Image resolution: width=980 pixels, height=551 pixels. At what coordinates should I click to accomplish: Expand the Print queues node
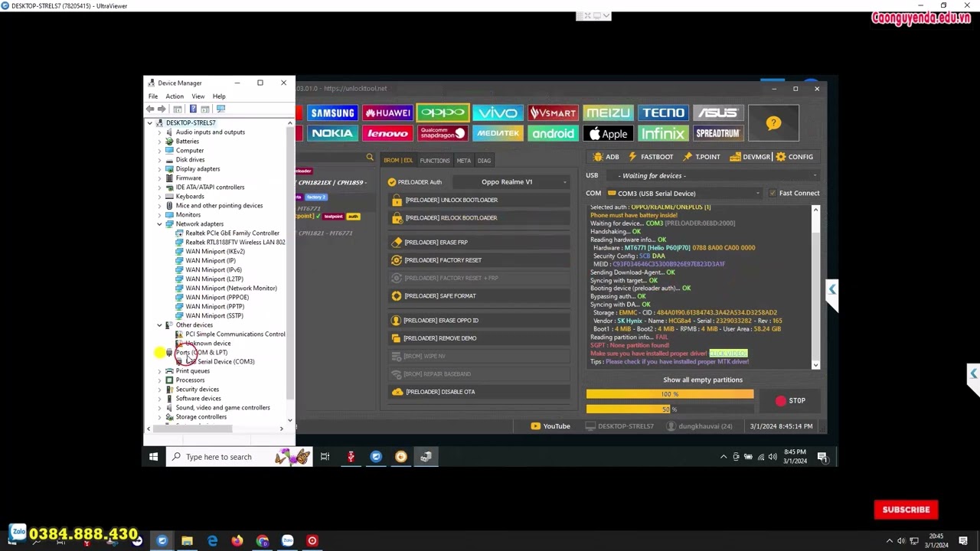159,371
